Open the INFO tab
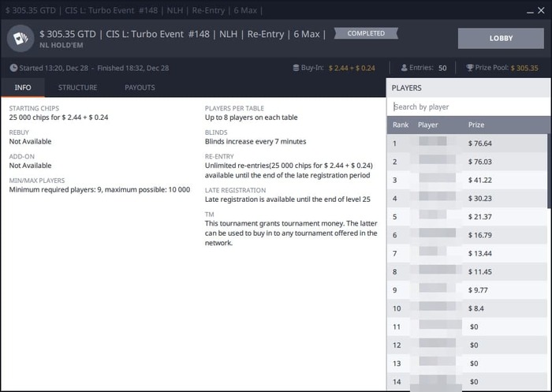This screenshot has width=552, height=392. (23, 88)
